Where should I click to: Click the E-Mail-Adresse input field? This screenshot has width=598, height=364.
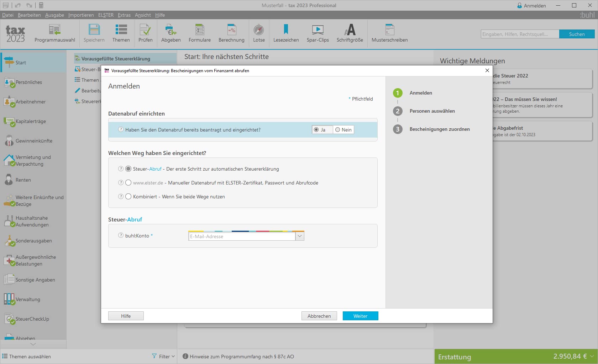coord(242,236)
